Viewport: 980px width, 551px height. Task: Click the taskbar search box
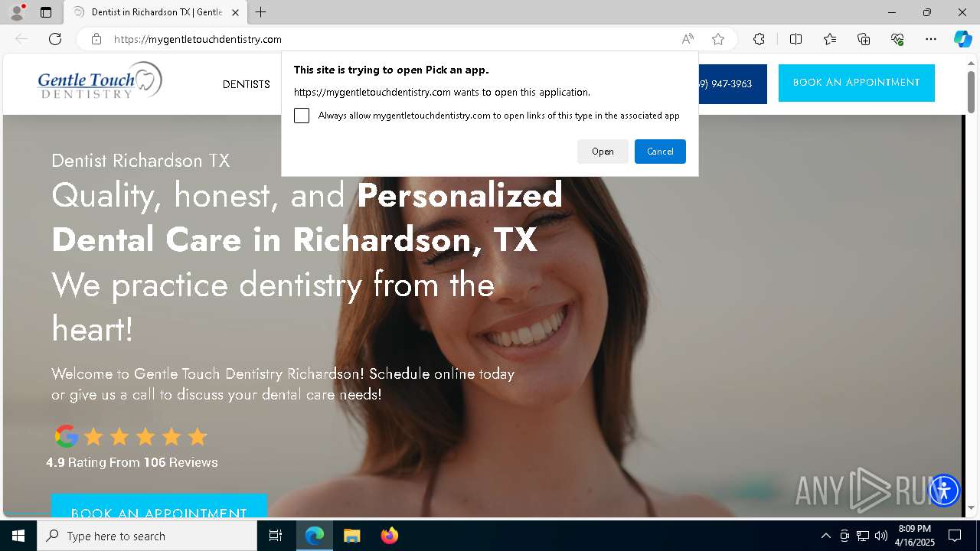[x=147, y=536]
